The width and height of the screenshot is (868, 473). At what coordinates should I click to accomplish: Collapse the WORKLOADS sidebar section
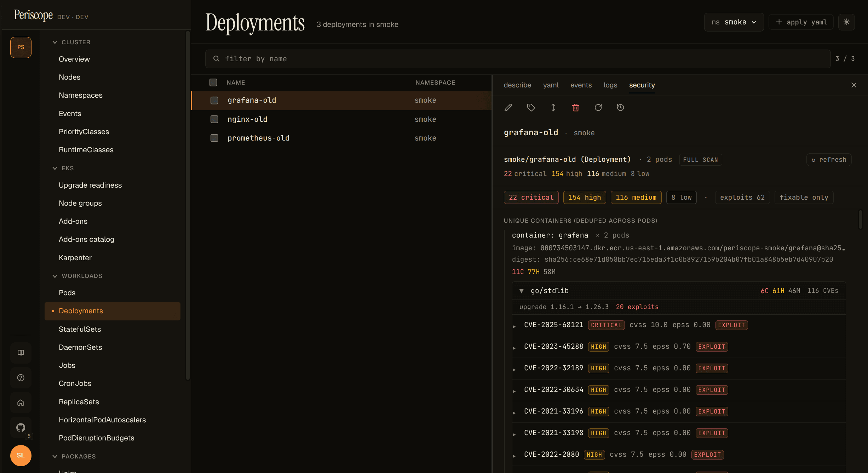click(x=77, y=276)
